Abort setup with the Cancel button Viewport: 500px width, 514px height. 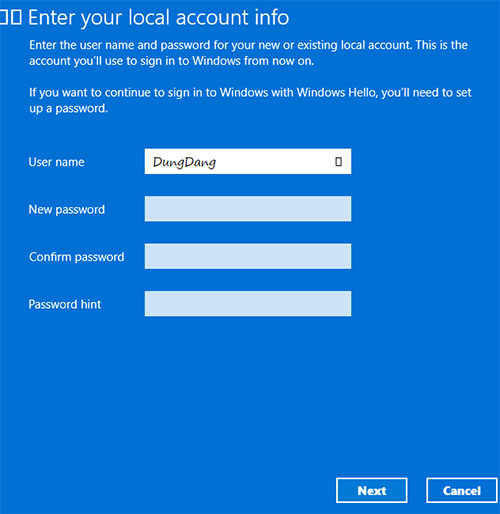(462, 490)
